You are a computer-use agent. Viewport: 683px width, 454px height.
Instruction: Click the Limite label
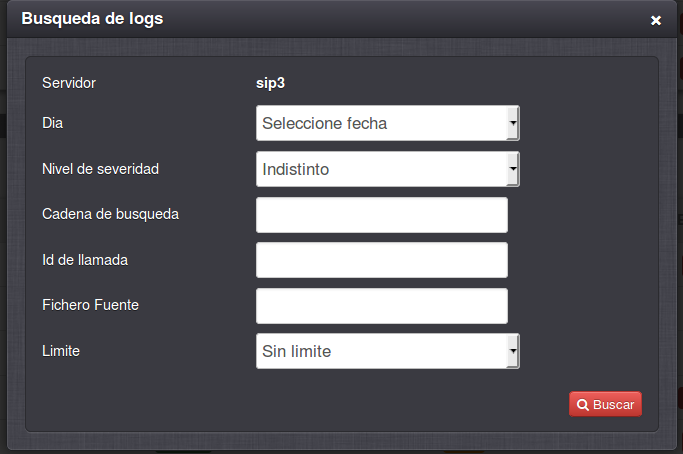61,351
